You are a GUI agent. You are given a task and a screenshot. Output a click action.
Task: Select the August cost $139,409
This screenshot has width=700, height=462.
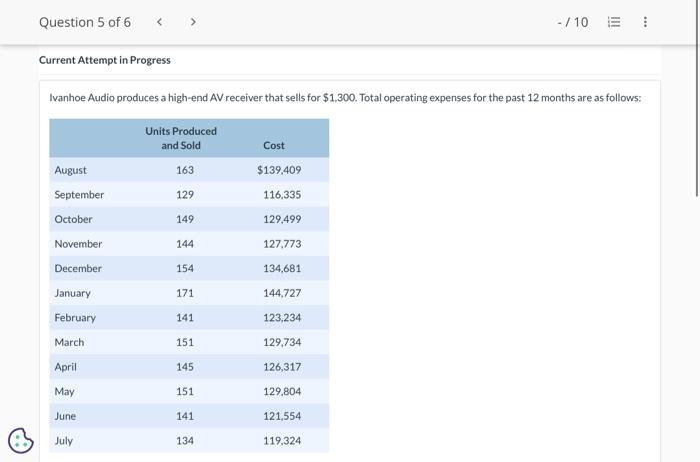point(279,170)
